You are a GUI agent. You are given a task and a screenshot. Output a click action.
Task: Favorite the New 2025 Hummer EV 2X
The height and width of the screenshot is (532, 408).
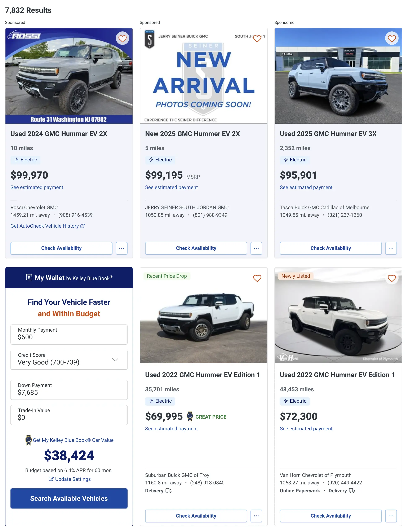[257, 38]
